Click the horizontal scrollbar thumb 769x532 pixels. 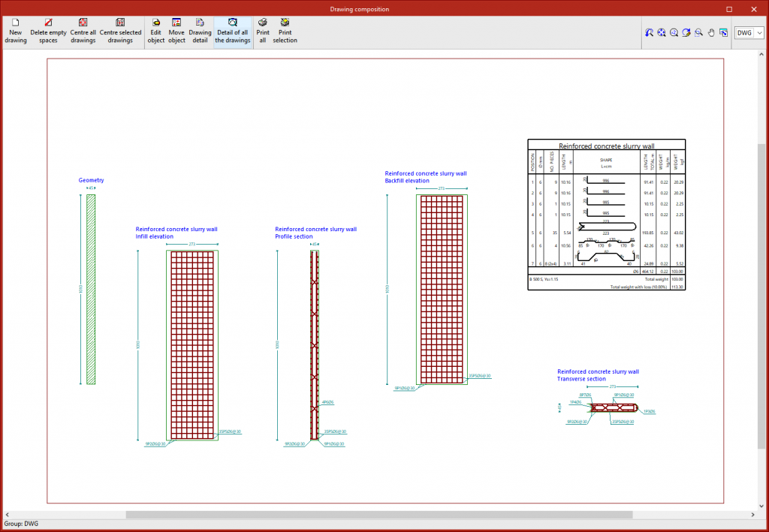point(379,515)
